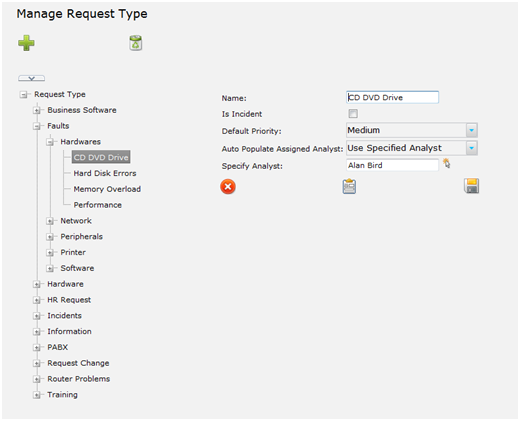The image size is (520, 421).
Task: Click the collapse panel chevron button
Action: pyautogui.click(x=31, y=78)
